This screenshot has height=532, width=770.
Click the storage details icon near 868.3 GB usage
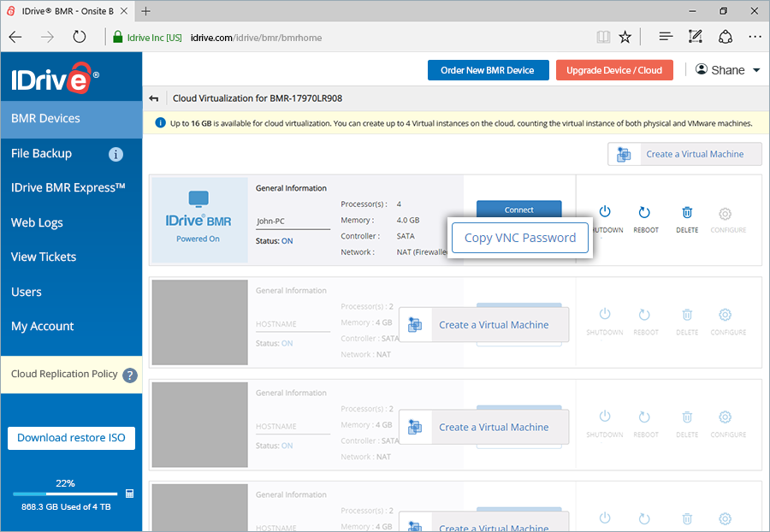click(x=130, y=494)
